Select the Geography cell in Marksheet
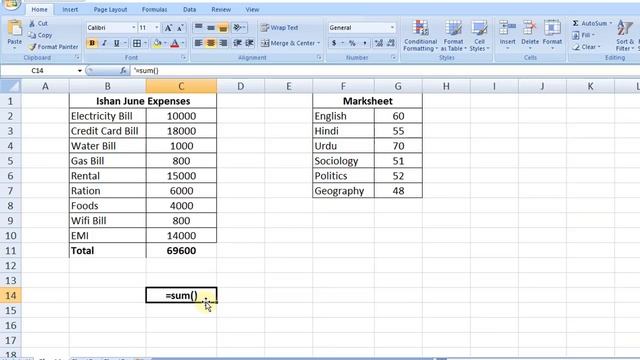 (x=343, y=191)
